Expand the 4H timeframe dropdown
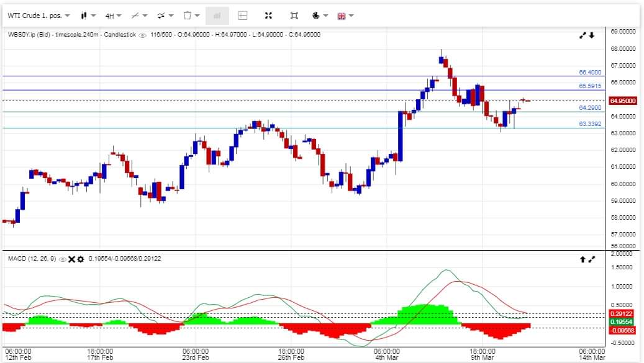Screen dimensions: 644x363 113,16
